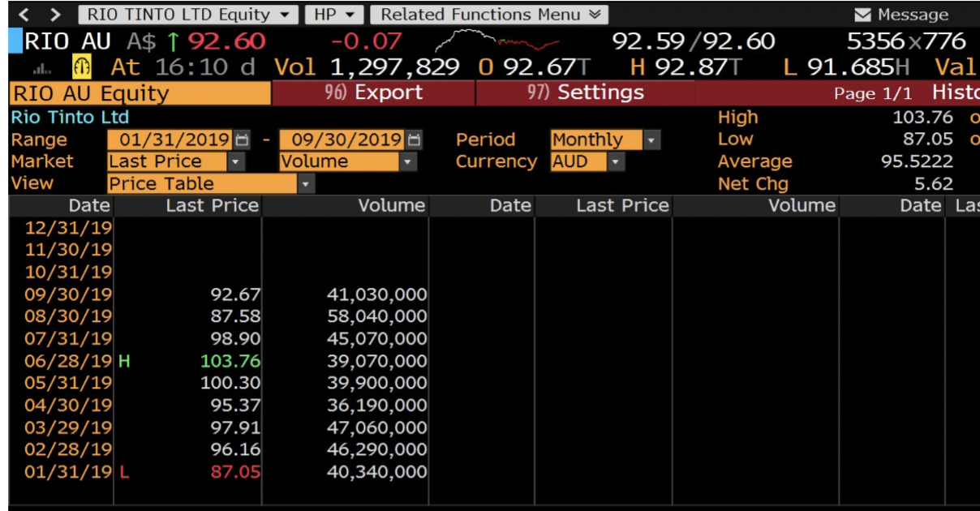
Task: Select the 05/31/19 date row
Action: [x=68, y=383]
